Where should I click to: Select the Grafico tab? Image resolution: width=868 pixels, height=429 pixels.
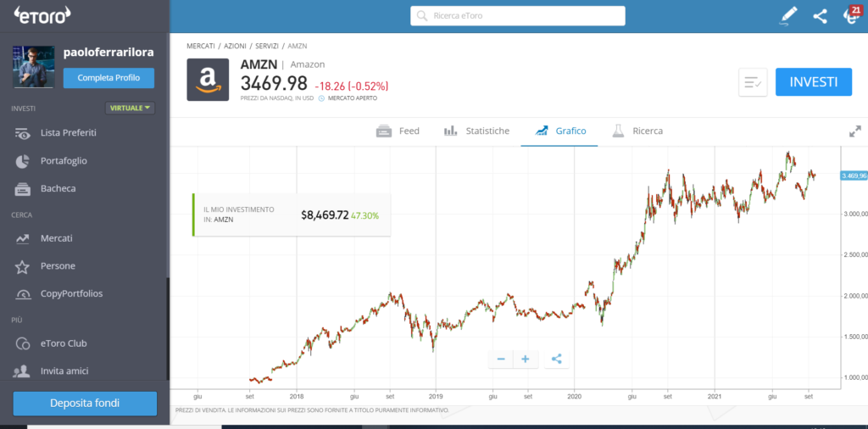[x=560, y=131]
